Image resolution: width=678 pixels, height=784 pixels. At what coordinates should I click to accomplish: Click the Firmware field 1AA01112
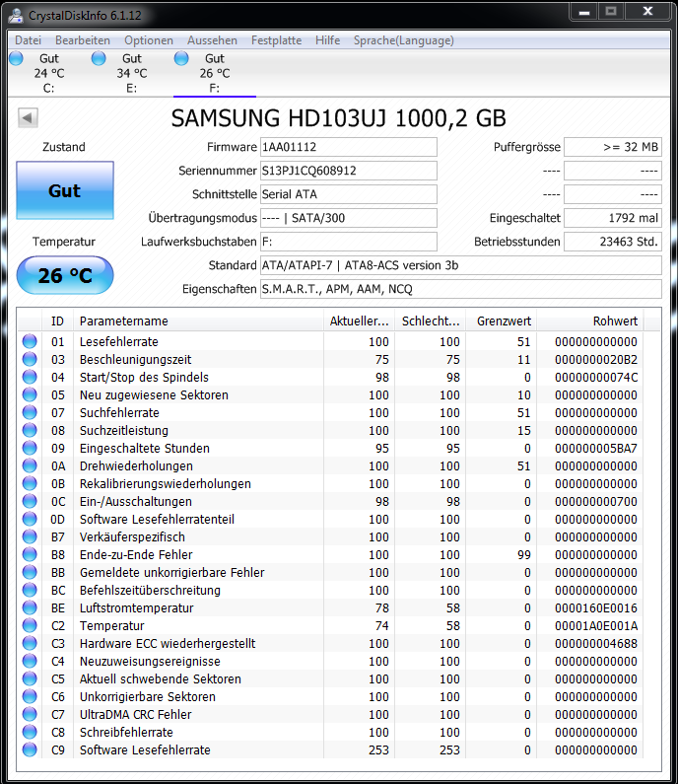(x=349, y=147)
